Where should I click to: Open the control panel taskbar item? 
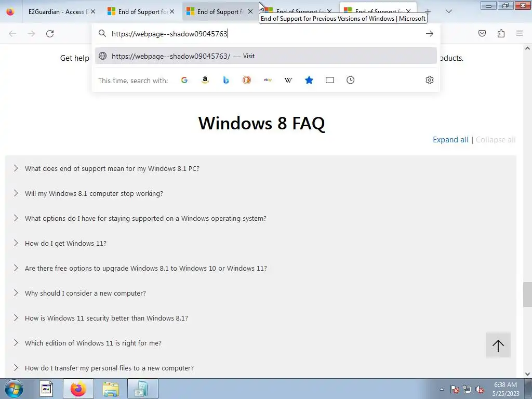[x=143, y=389]
